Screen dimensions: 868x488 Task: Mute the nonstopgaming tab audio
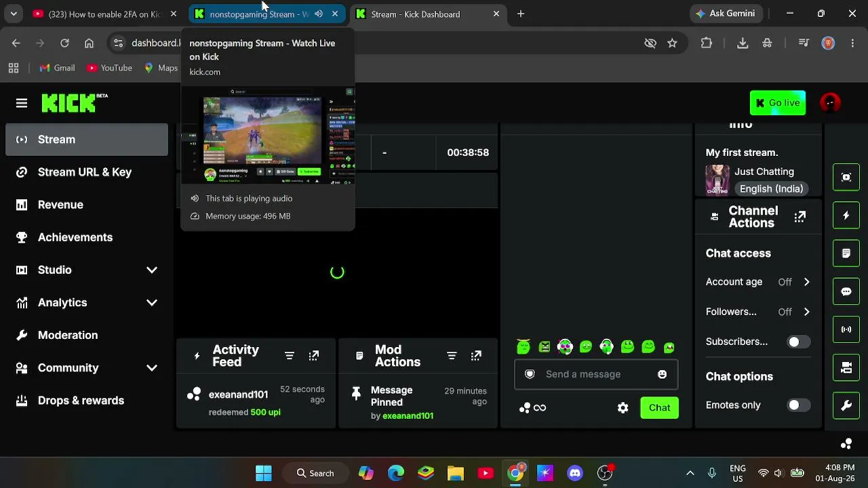coord(319,14)
